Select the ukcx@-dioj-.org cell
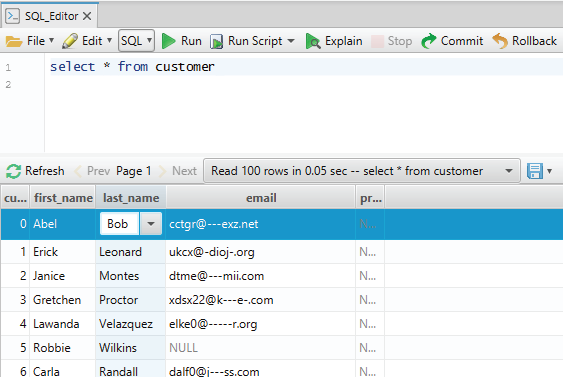Viewport: 563px width, 377px height. coord(261,252)
